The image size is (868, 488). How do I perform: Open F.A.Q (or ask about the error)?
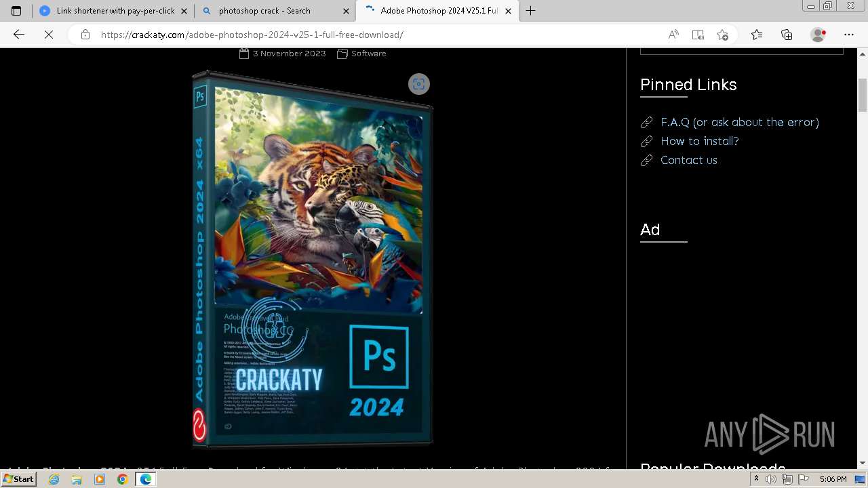pos(740,122)
